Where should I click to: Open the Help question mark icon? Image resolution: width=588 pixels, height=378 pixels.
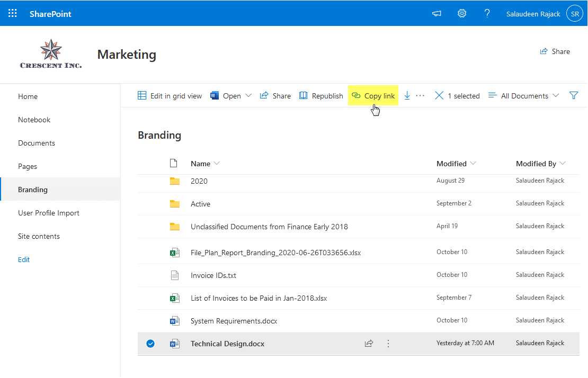[487, 13]
